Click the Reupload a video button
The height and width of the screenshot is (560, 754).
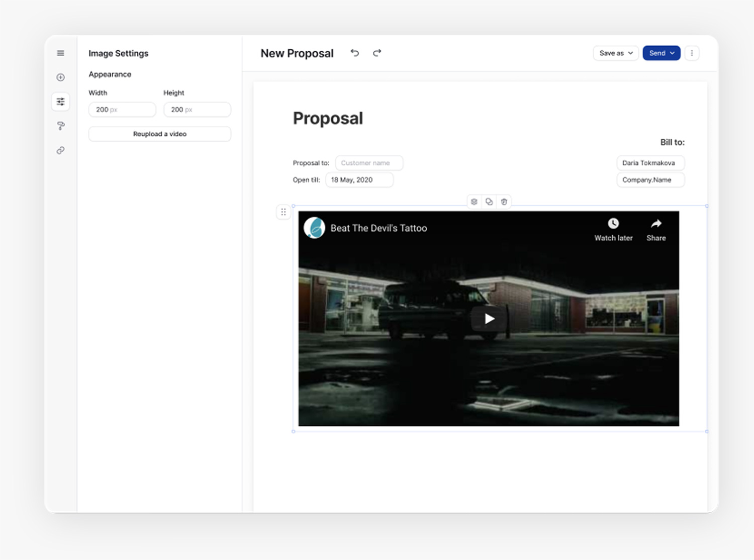coord(160,134)
